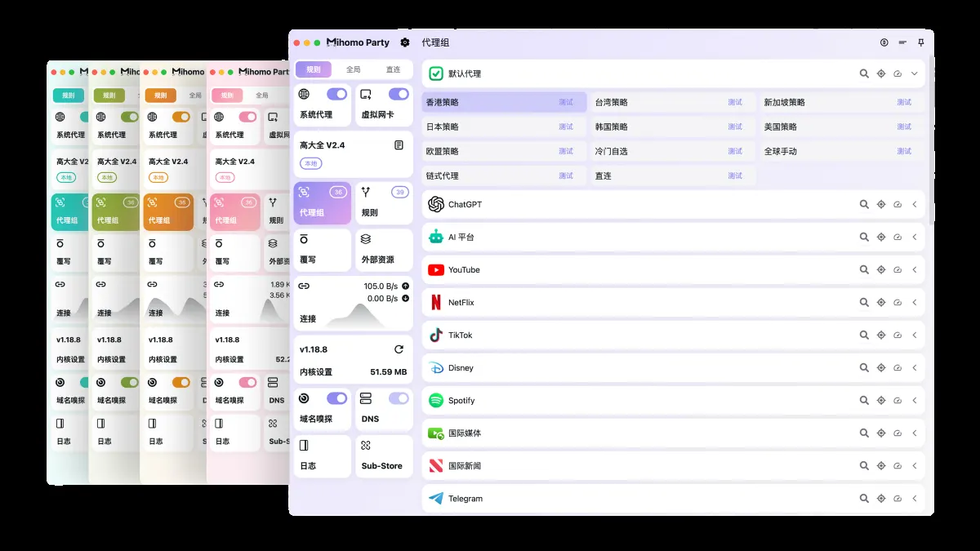The width and height of the screenshot is (980, 551).
Task: Open 连接 traffic graph card in purple window
Action: click(x=354, y=303)
